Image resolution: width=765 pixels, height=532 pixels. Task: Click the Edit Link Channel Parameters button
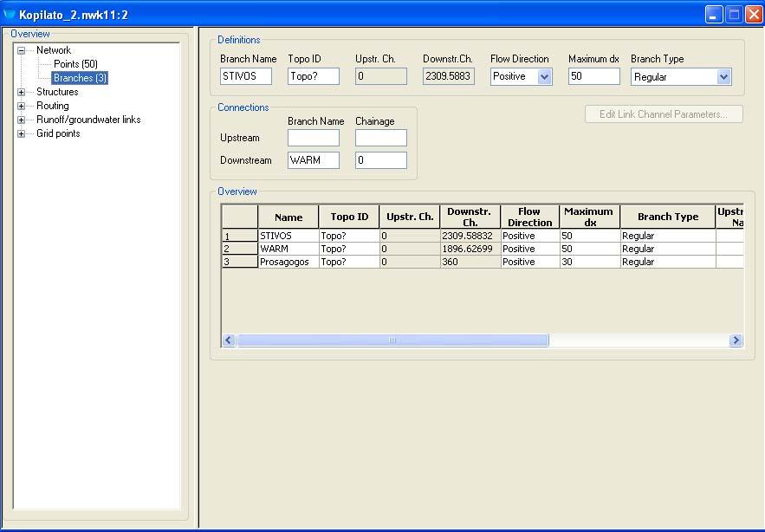[664, 114]
